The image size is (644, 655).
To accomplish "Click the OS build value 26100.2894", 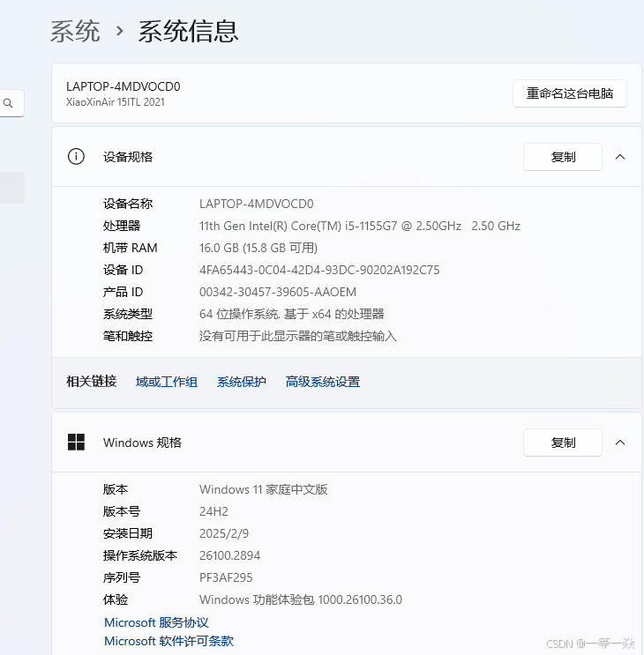I will tap(230, 555).
